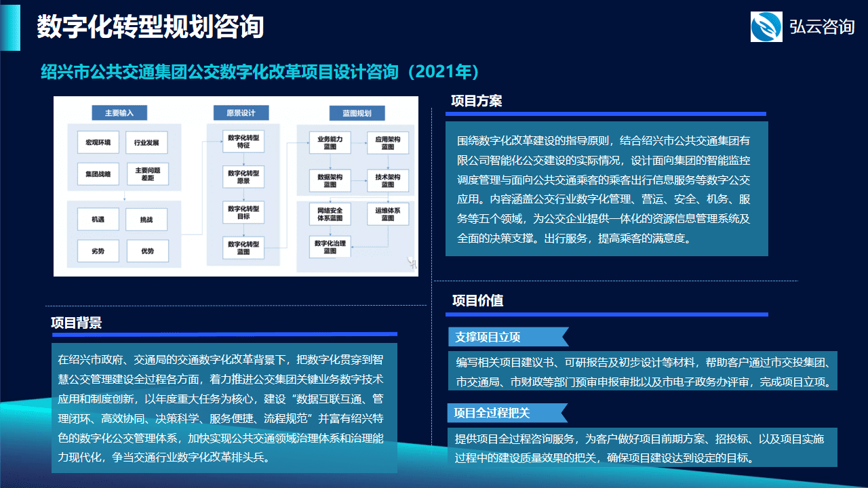Click the 项目方案 section heading
This screenshot has width=868, height=488.
(477, 101)
